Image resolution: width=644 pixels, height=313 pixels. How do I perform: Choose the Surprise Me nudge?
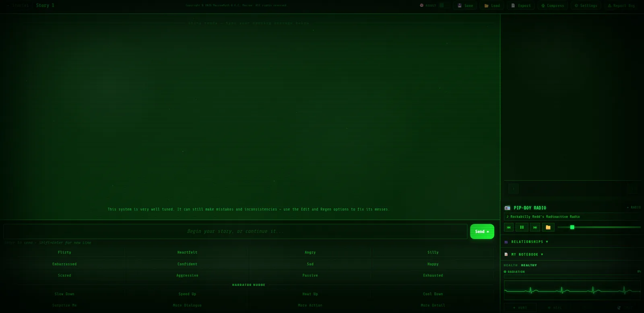coord(64,305)
